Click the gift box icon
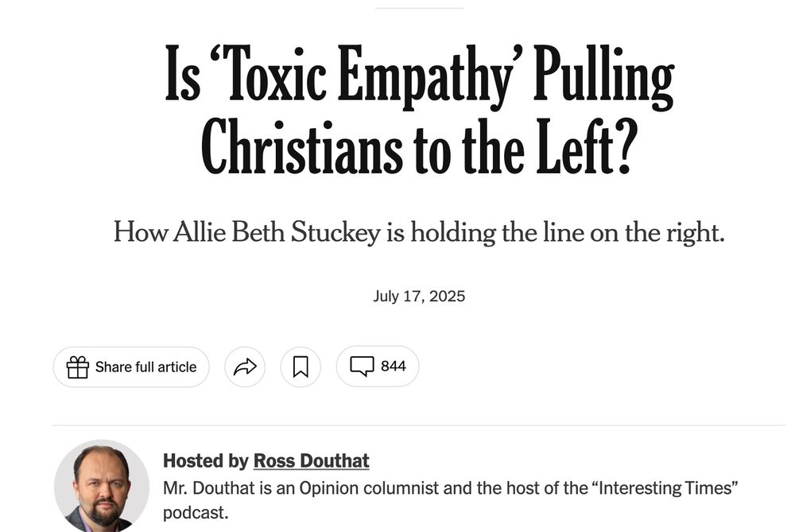 [78, 367]
